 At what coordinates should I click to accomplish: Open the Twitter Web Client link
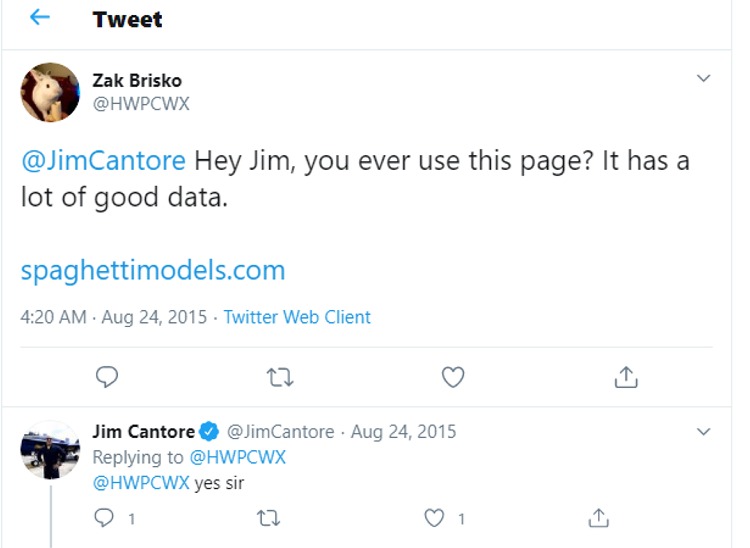click(x=297, y=317)
